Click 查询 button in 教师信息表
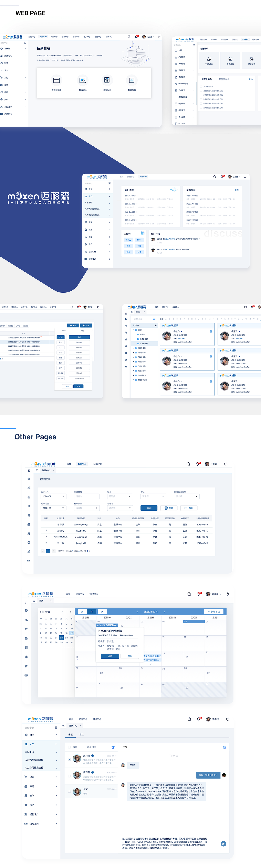 click(149, 508)
